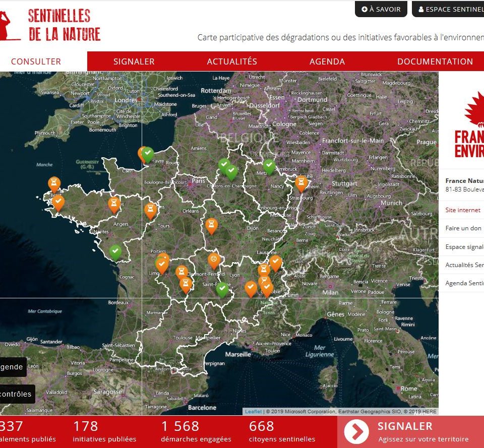Click the 'Faire un don' link

(463, 228)
